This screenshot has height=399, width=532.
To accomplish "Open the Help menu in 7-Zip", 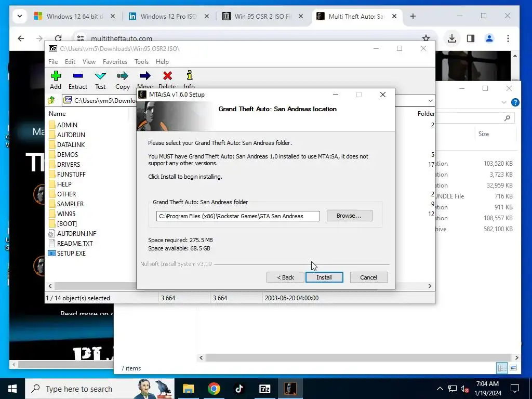I will [x=162, y=62].
